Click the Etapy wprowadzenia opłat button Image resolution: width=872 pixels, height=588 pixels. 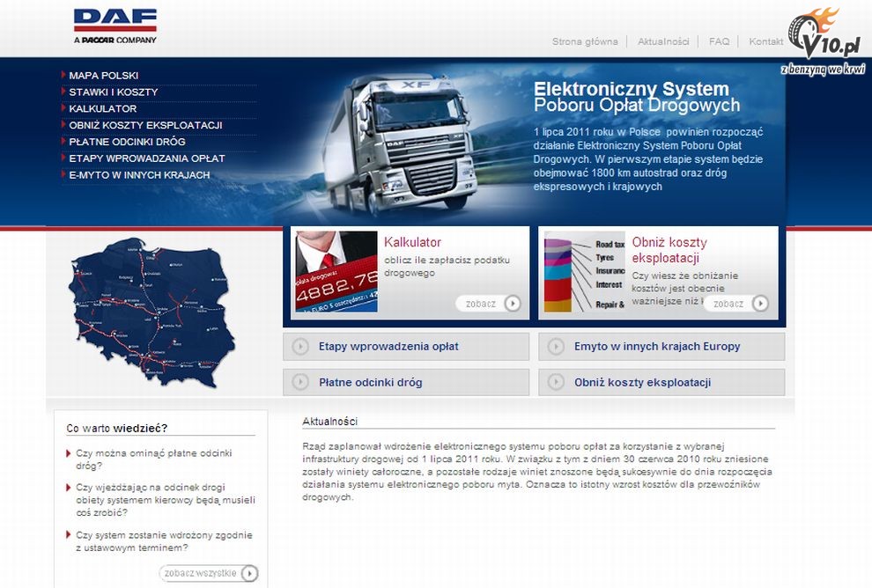coord(406,347)
